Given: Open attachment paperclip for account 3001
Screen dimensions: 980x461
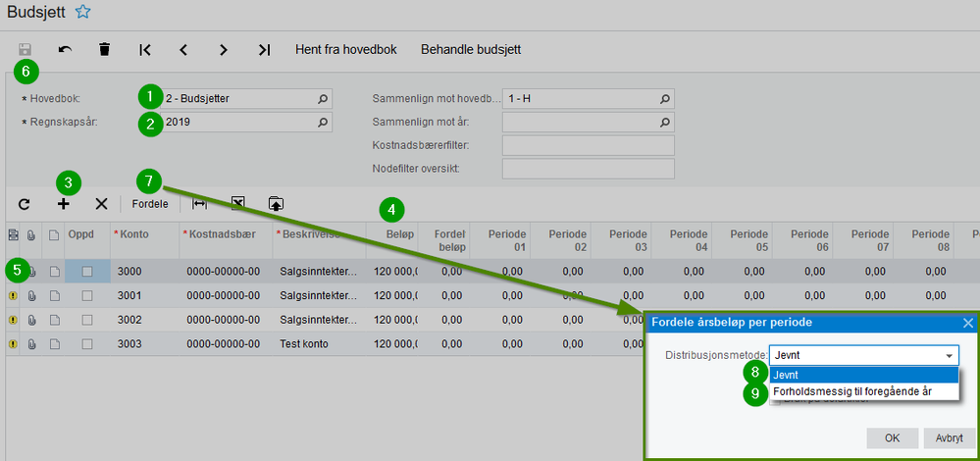Looking at the screenshot, I should [31, 295].
